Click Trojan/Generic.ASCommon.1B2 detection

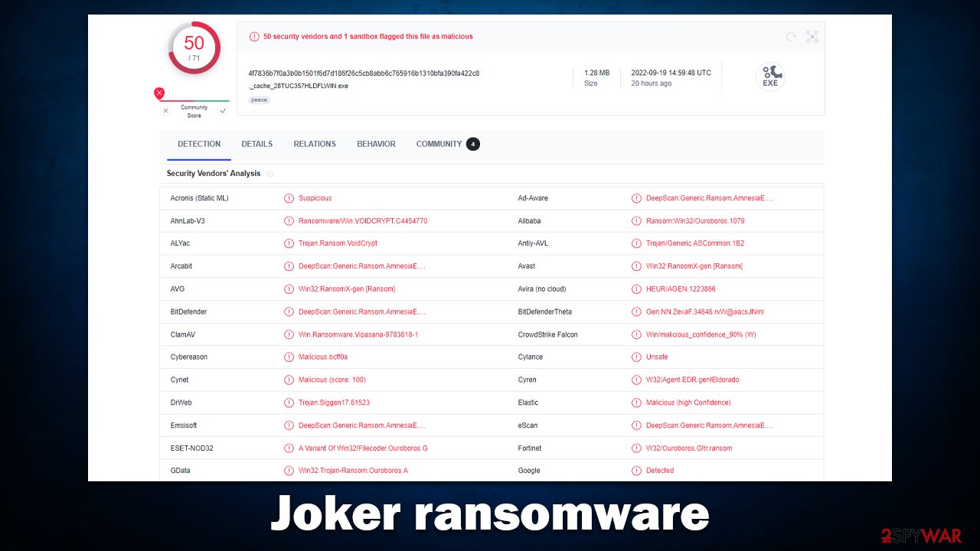click(695, 243)
